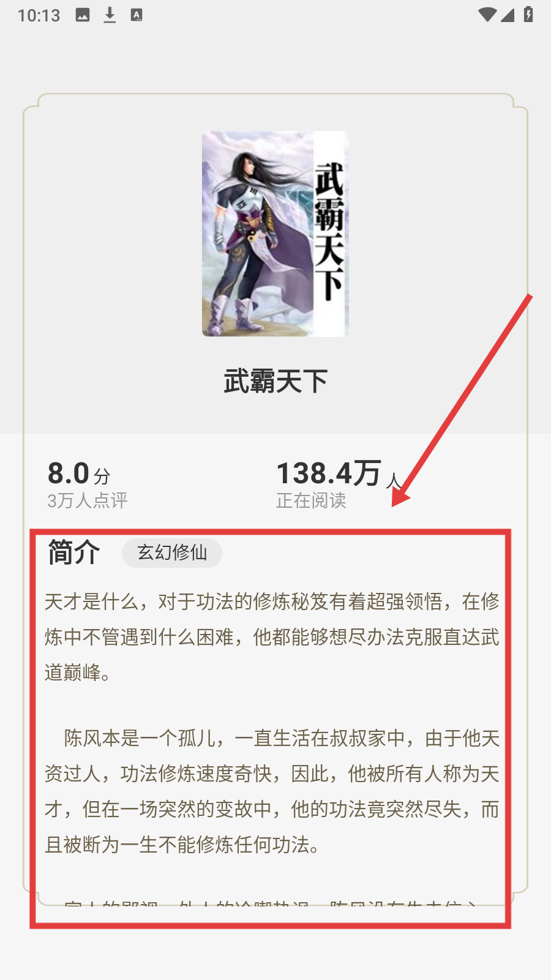
Task: Tap the 武霸天下 book cover image
Action: (275, 234)
